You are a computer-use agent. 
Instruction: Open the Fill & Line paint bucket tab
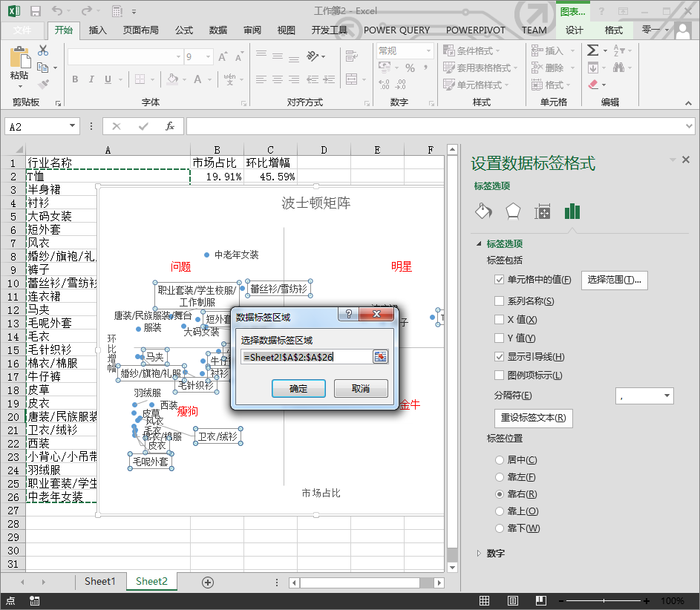(x=483, y=211)
